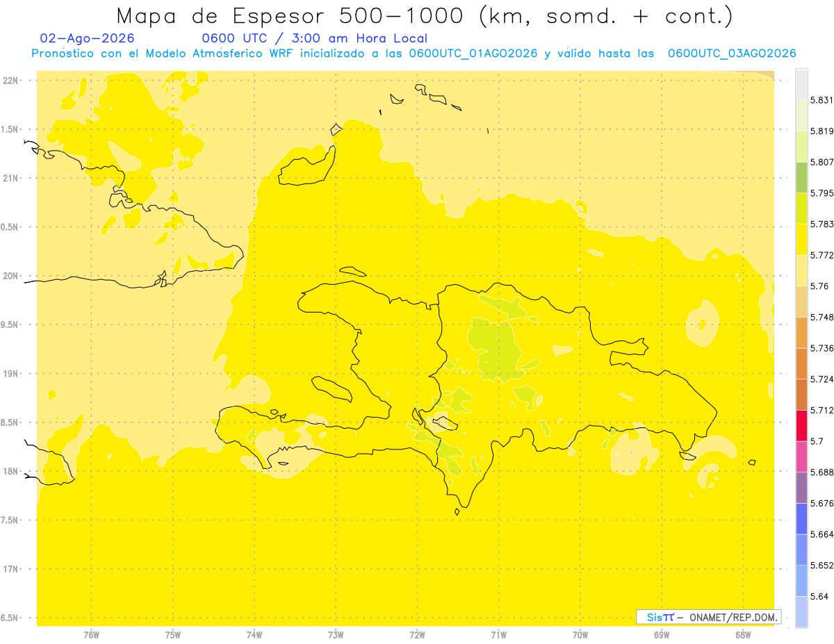Click the legend value '5.736'
The height and width of the screenshot is (644, 834).
(821, 348)
